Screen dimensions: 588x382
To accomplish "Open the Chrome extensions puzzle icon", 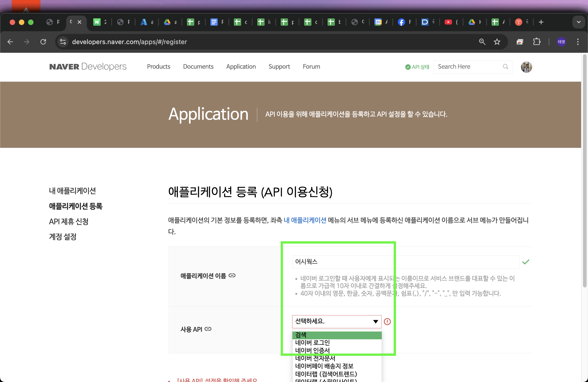I will coord(536,42).
